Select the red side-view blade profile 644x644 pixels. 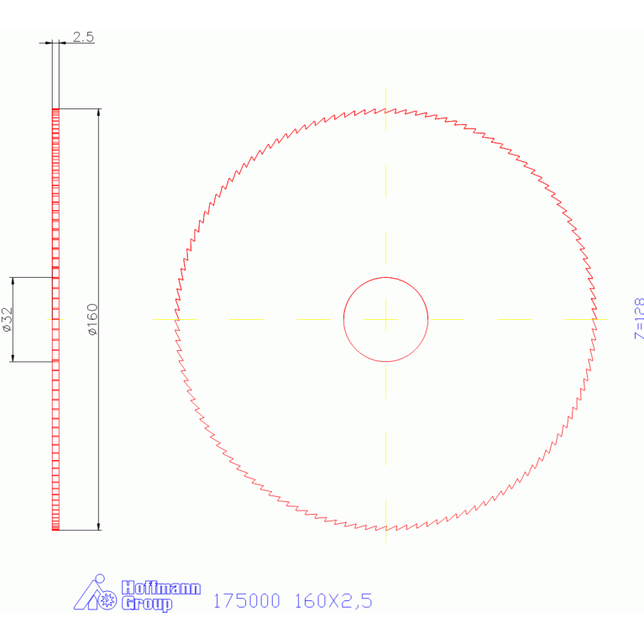[55, 319]
